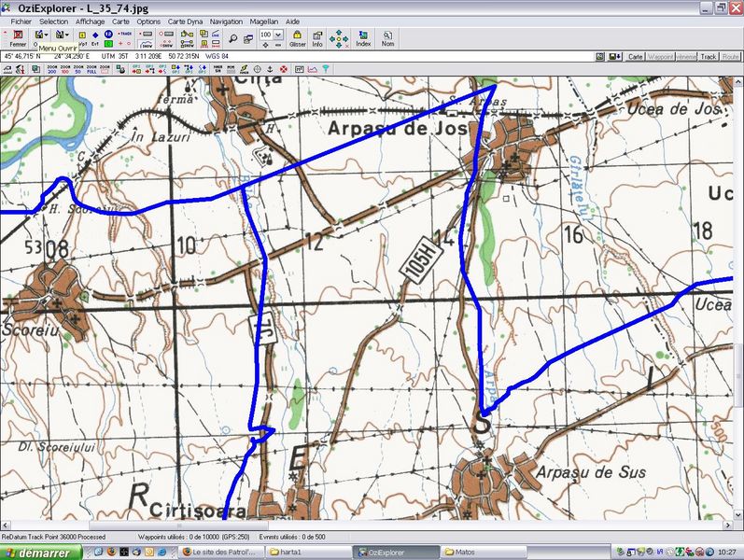
Task: Click the anchor icon in lower toolbar
Action: click(x=270, y=69)
